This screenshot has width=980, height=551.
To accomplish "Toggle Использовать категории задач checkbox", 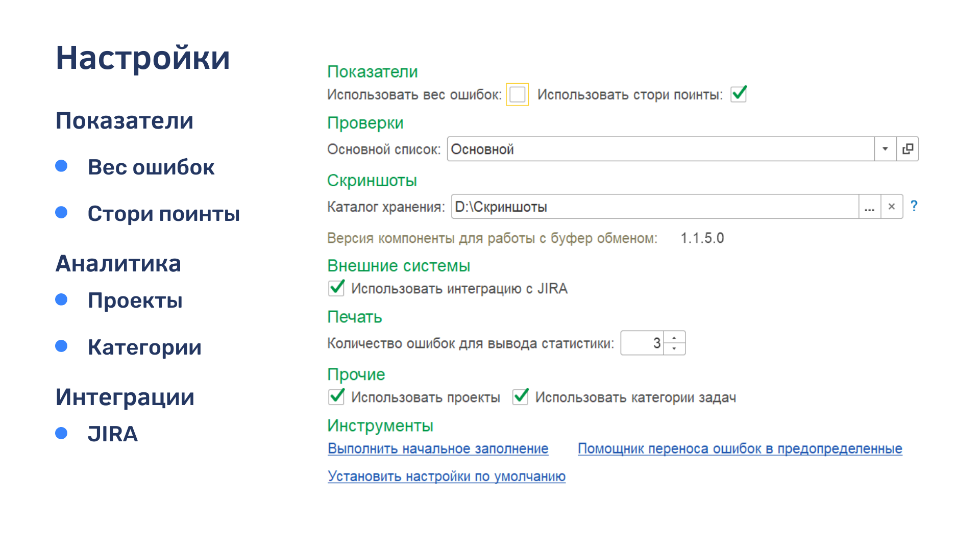I will click(521, 397).
